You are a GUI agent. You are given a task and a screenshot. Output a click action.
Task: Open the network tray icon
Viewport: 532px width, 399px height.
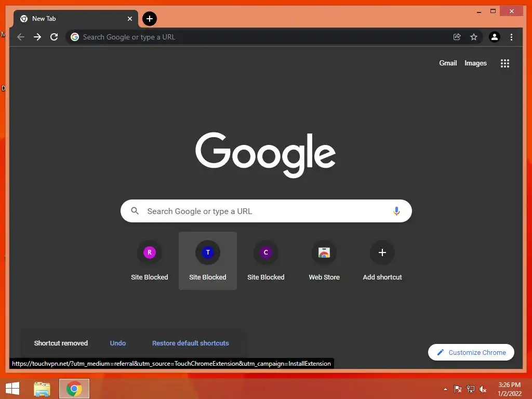470,389
